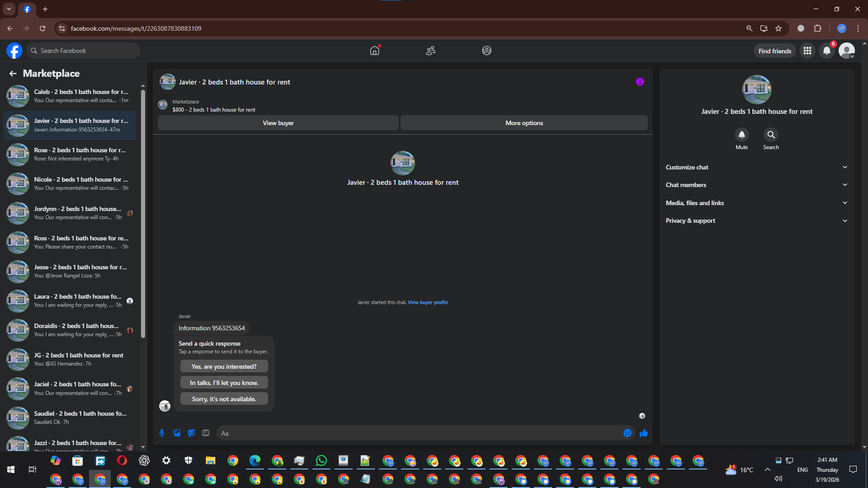The height and width of the screenshot is (488, 868).
Task: Expand Privacy & support section
Action: tap(756, 221)
